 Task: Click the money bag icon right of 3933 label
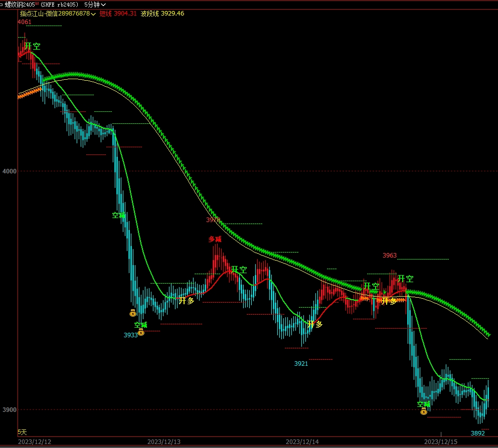click(141, 332)
